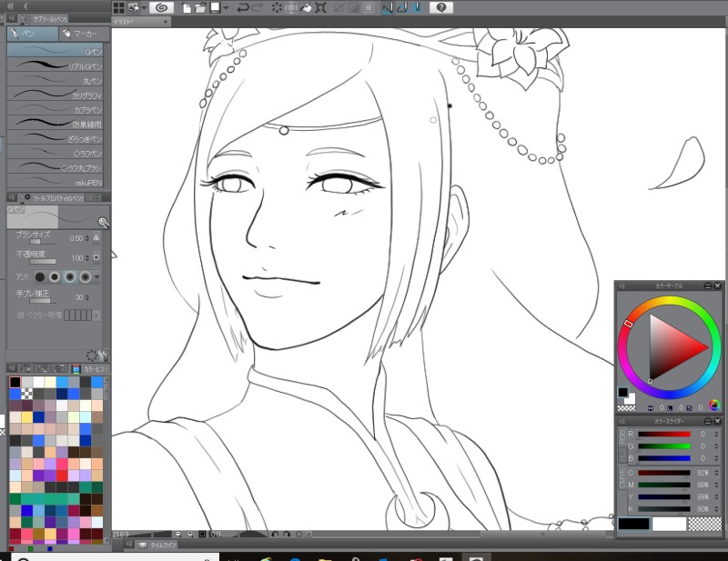Select the カリグラフィ pen sub tool
The width and height of the screenshot is (728, 561).
click(55, 95)
